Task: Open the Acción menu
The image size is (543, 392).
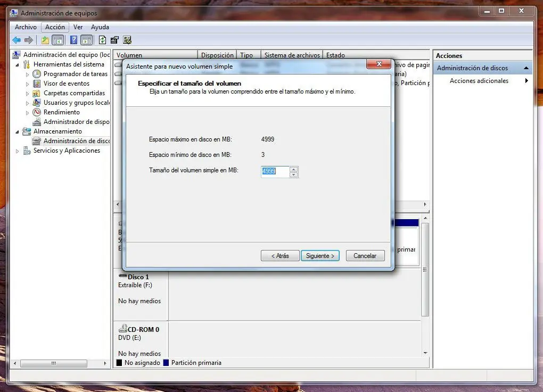Action: point(55,27)
